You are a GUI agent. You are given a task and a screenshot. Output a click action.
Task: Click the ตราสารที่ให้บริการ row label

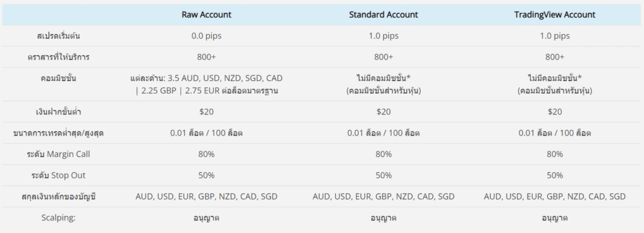pos(58,57)
